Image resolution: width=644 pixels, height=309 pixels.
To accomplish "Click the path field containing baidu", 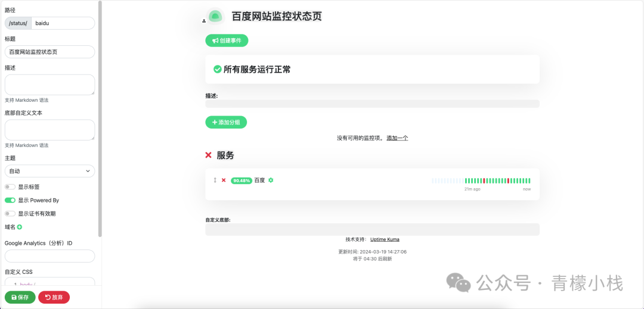I will (x=63, y=23).
